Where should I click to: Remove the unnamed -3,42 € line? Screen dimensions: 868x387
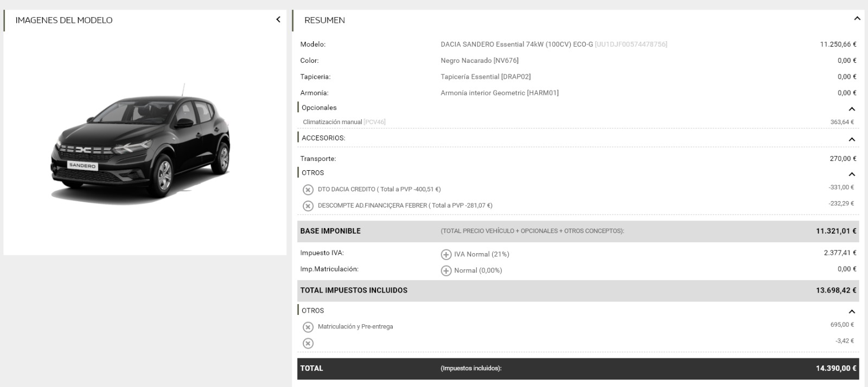tap(308, 343)
